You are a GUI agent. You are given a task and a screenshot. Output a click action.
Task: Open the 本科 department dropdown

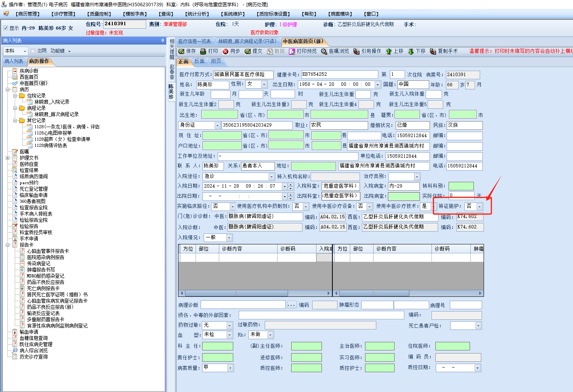click(x=25, y=51)
